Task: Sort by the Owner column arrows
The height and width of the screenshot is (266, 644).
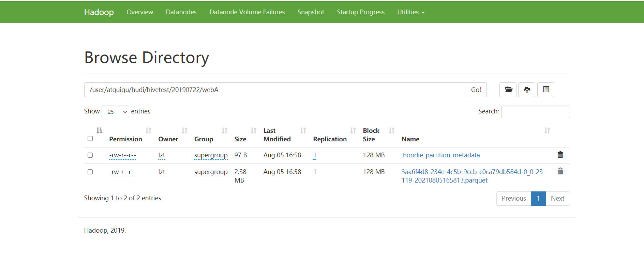Action: coord(184,130)
